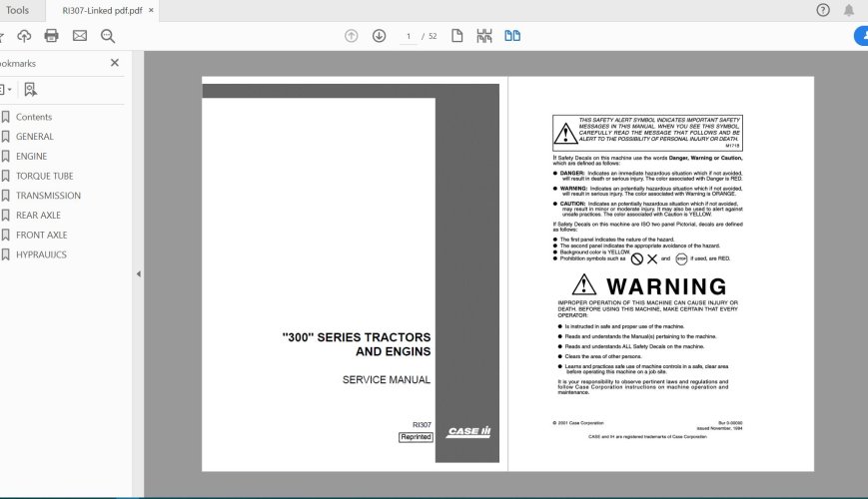Screen dimensions: 868x499
Task: Open bookmark options dropdown arrow
Action: (10, 89)
